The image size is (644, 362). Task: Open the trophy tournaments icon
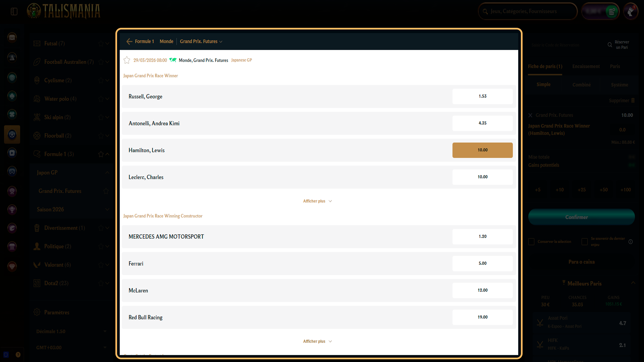point(12,210)
